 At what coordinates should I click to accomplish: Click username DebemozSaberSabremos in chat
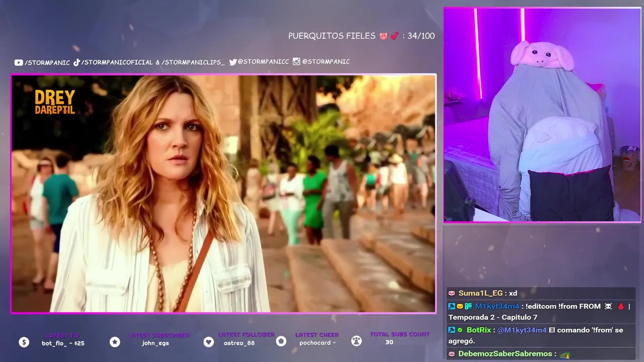point(505,354)
